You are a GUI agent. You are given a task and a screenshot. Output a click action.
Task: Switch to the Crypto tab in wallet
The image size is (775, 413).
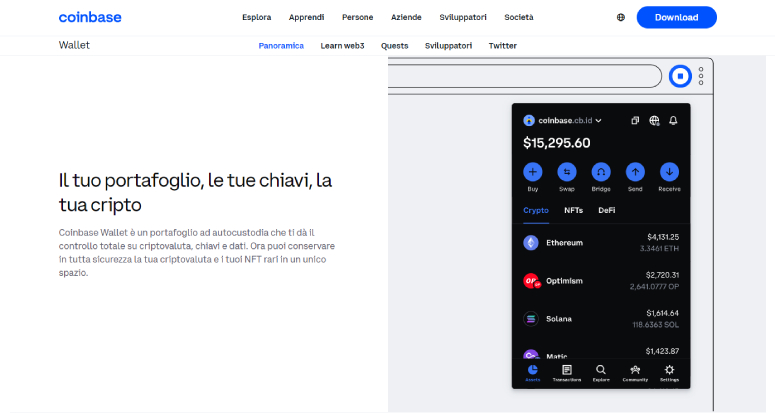(x=536, y=210)
